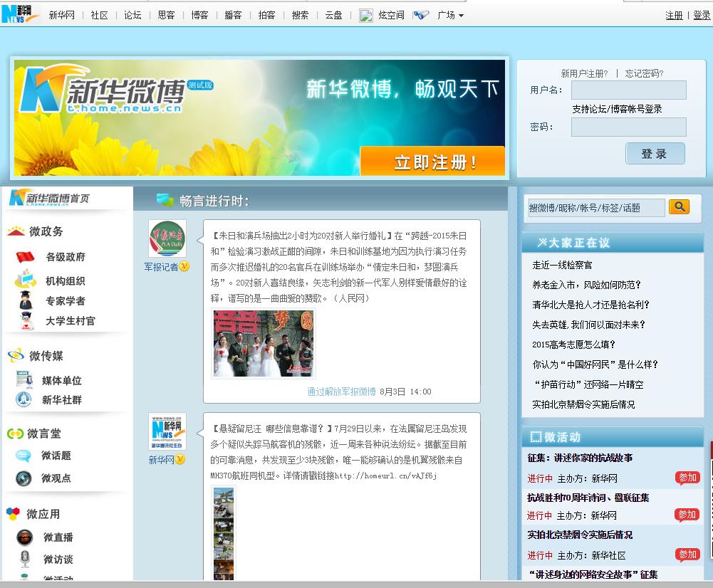
Task: Open topic 走近一线检察官
Action: tap(563, 265)
